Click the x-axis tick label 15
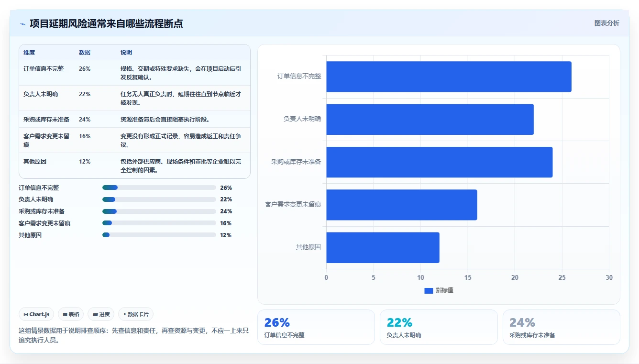This screenshot has height=364, width=639. tap(468, 277)
